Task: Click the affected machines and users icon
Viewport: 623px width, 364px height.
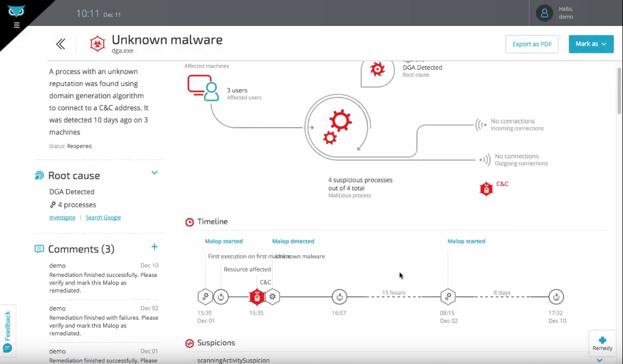Action: point(203,88)
